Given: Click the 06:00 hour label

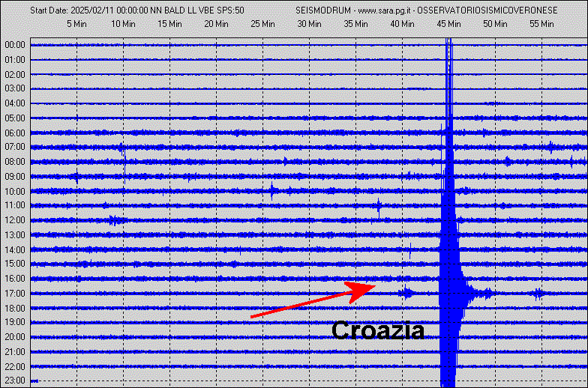Looking at the screenshot, I should click(x=15, y=133).
